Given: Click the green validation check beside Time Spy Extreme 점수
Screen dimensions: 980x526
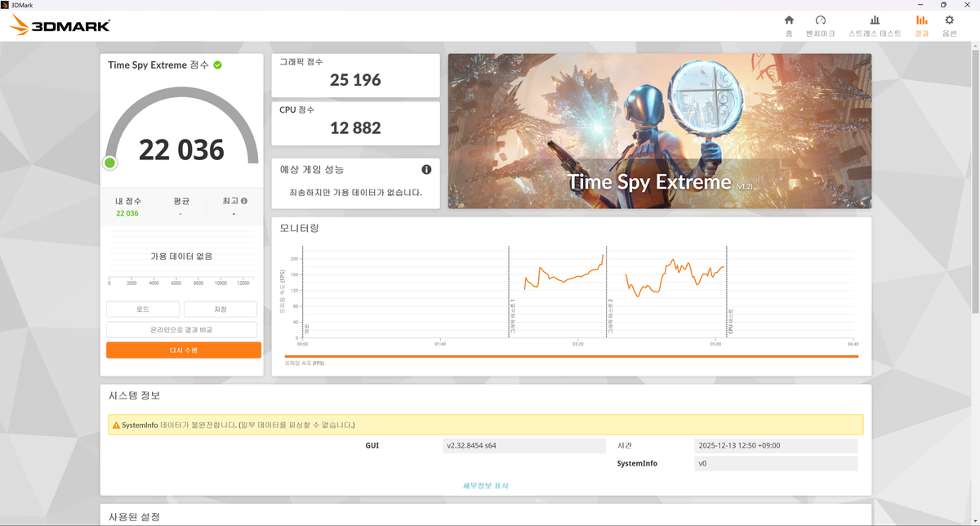Looking at the screenshot, I should [x=217, y=65].
